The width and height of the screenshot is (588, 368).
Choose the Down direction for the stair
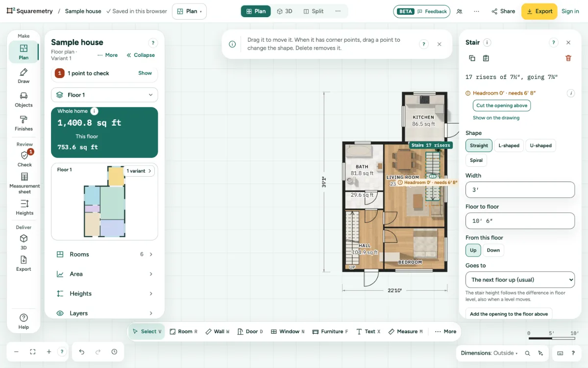[x=493, y=250]
